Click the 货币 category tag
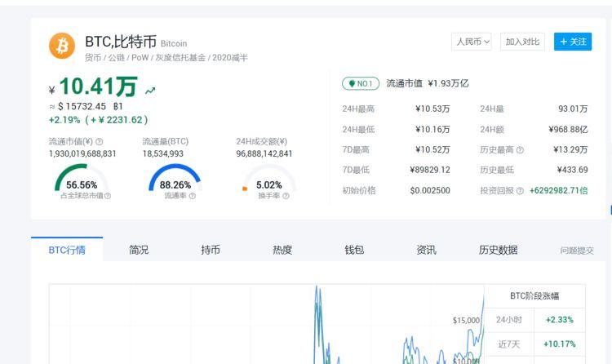Screen dimensions: 612x364 (x=93, y=58)
